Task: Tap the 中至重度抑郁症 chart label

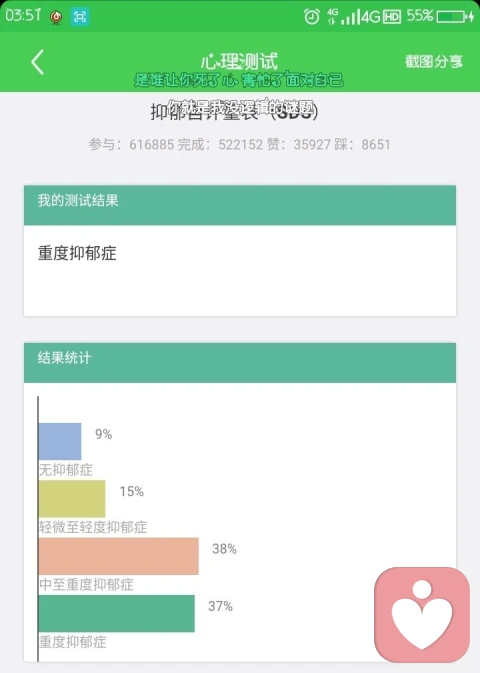Action: [86, 585]
